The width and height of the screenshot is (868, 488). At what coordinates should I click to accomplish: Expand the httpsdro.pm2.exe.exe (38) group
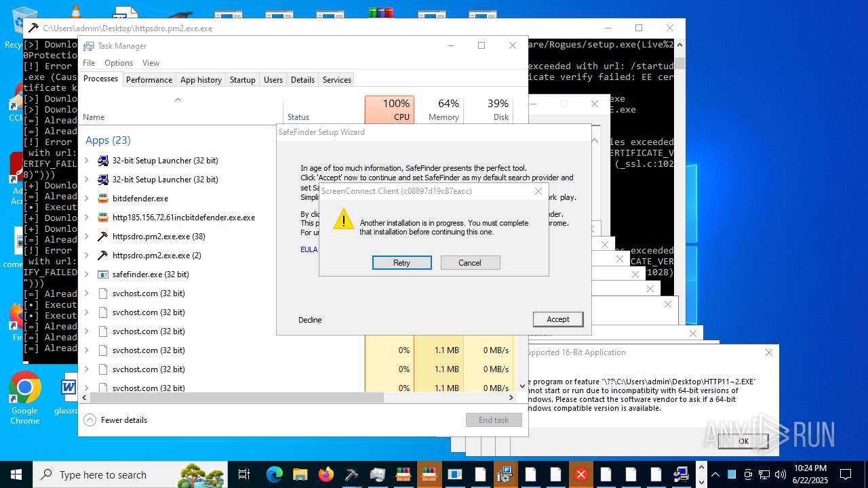[86, 237]
